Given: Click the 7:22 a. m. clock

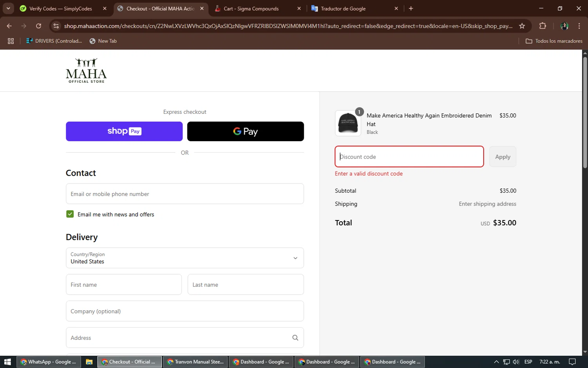Looking at the screenshot, I should coord(550,362).
